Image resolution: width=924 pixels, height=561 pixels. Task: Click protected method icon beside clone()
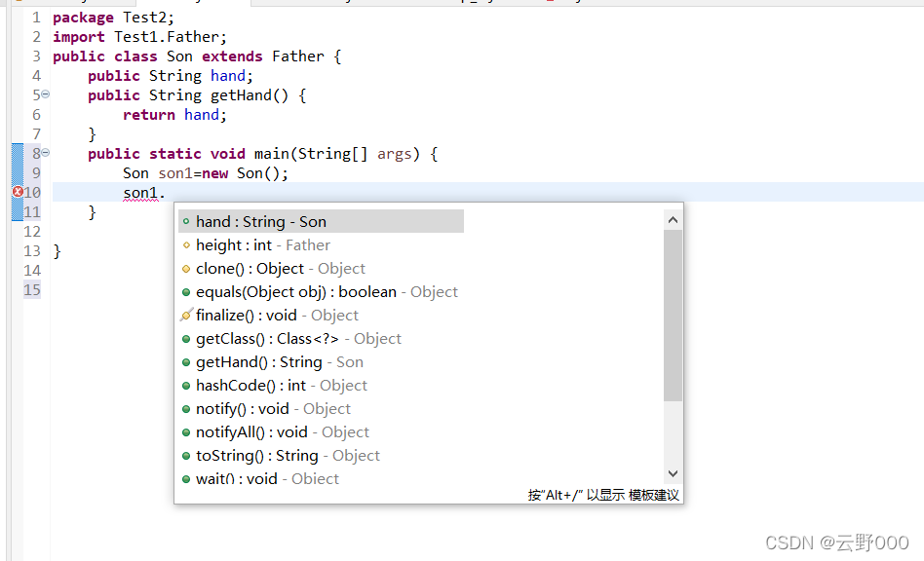[x=186, y=269]
